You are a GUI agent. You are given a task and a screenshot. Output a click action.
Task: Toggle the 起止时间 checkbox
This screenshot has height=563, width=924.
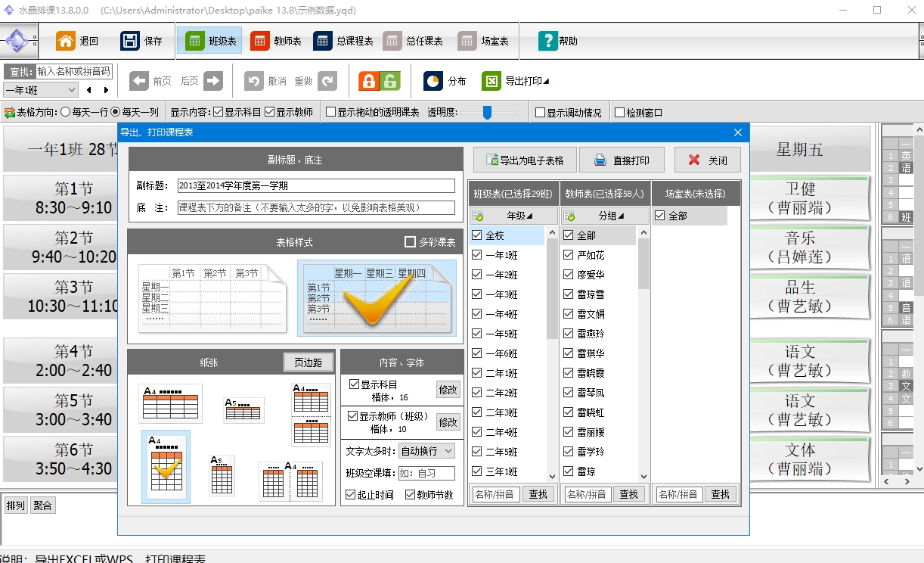tap(351, 495)
